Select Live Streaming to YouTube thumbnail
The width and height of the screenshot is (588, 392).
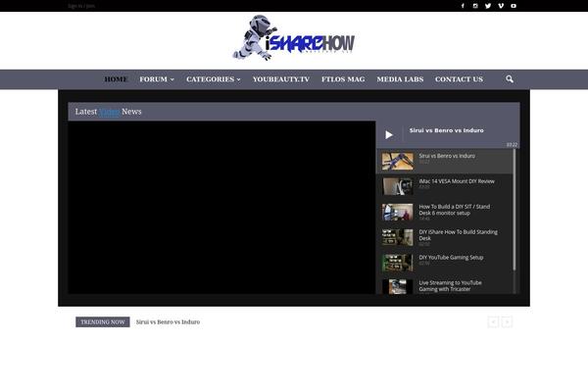coord(398,286)
